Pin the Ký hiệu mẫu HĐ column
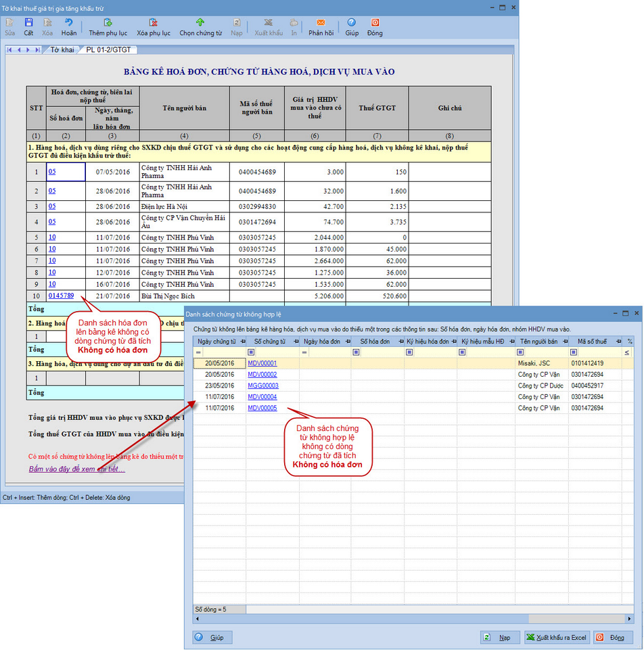644x650 pixels. pos(512,342)
